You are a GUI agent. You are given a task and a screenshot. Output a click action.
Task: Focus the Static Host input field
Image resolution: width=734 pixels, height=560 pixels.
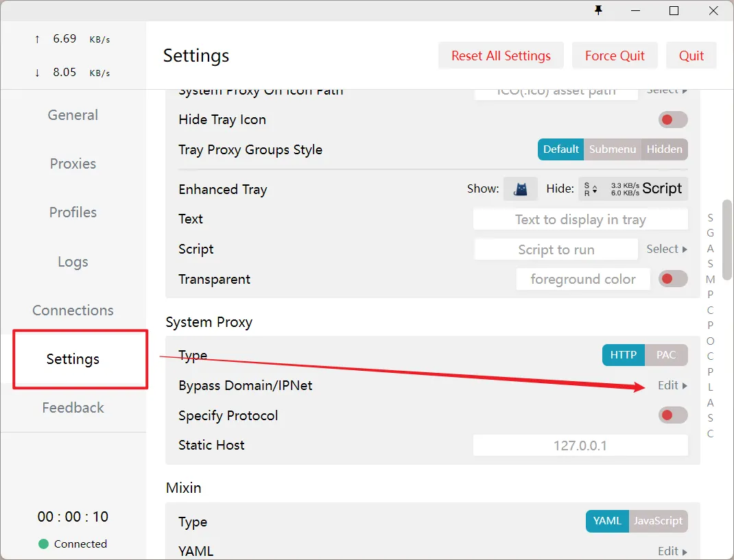point(580,446)
